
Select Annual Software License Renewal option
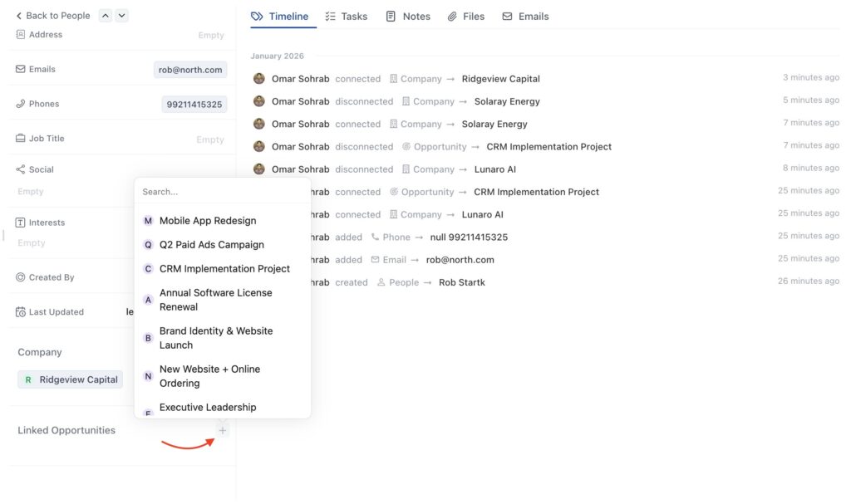[216, 300]
